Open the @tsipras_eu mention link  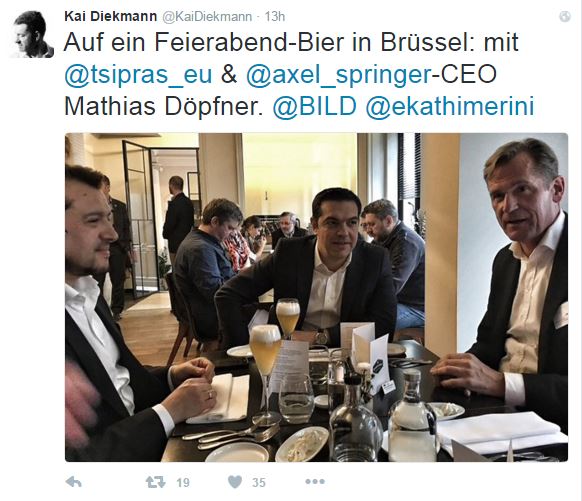[x=138, y=74]
